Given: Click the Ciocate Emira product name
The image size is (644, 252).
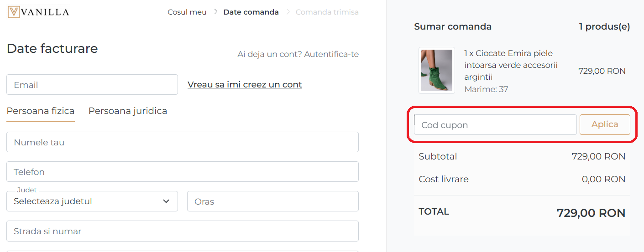Looking at the screenshot, I should [511, 65].
